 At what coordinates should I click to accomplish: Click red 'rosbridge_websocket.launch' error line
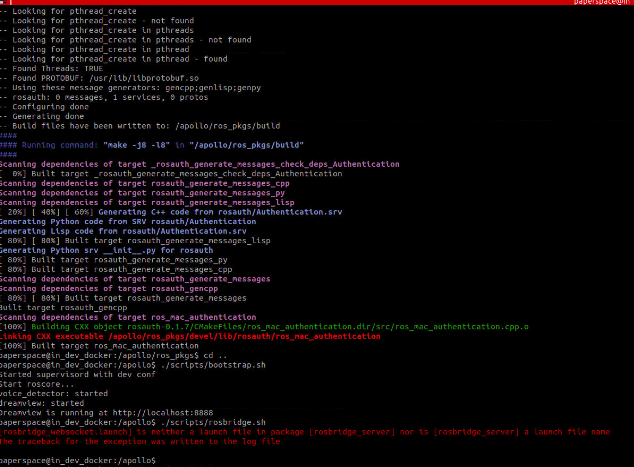click(x=305, y=432)
